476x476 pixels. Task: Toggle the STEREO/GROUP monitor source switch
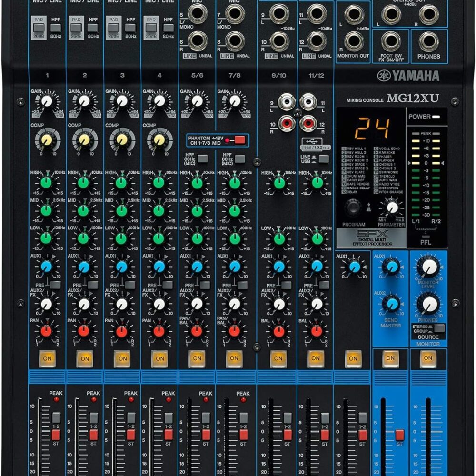click(439, 328)
